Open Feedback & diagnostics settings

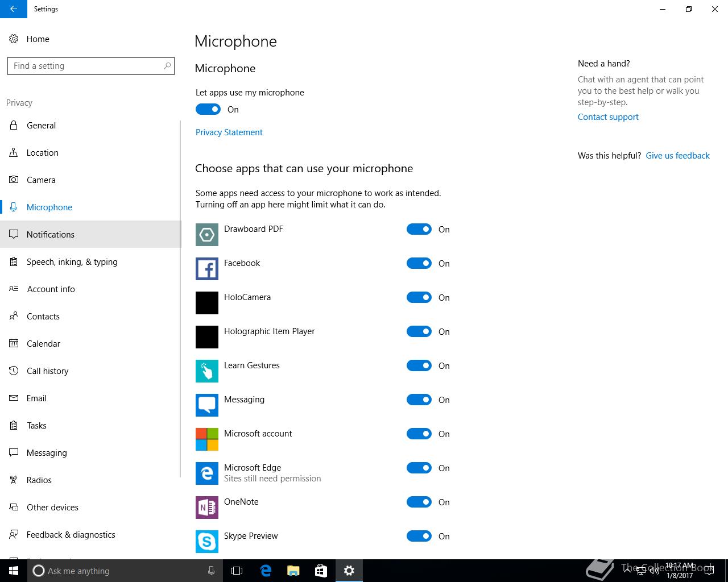coord(90,535)
